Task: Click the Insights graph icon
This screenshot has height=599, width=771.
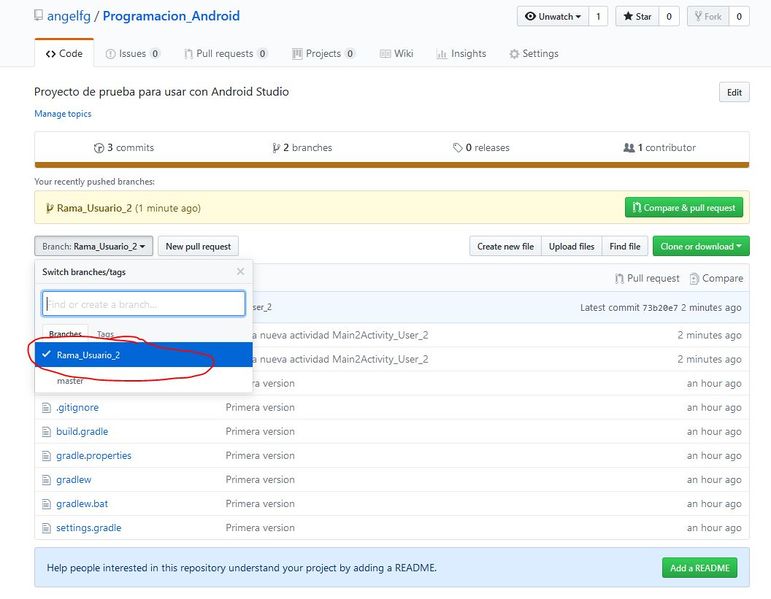Action: pyautogui.click(x=442, y=54)
